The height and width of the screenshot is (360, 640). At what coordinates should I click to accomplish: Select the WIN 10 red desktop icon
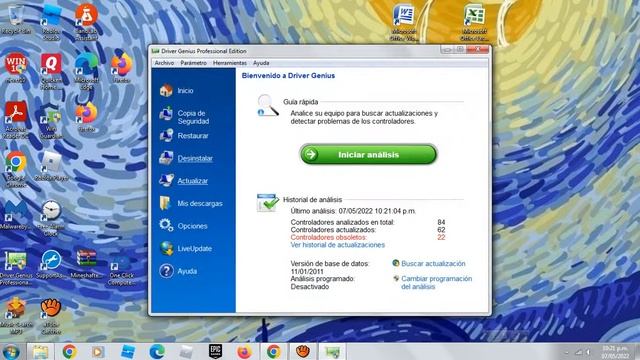click(x=16, y=69)
